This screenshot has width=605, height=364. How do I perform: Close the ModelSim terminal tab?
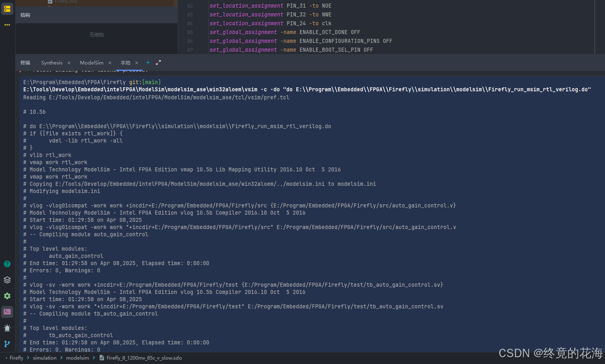point(110,63)
